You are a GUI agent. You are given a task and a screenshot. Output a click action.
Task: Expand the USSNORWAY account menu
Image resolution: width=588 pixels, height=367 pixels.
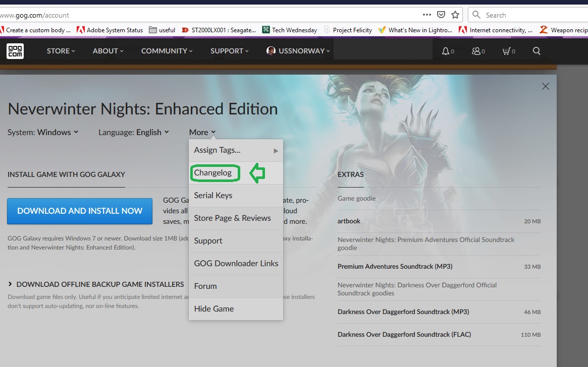(x=298, y=51)
